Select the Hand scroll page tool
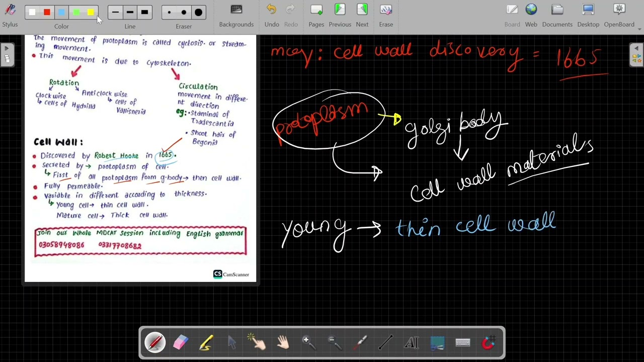Viewport: 644px width, 362px height. coord(283,343)
